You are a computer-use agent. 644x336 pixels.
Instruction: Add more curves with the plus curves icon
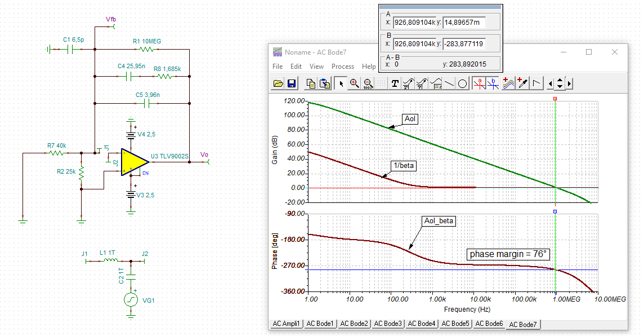[x=508, y=83]
